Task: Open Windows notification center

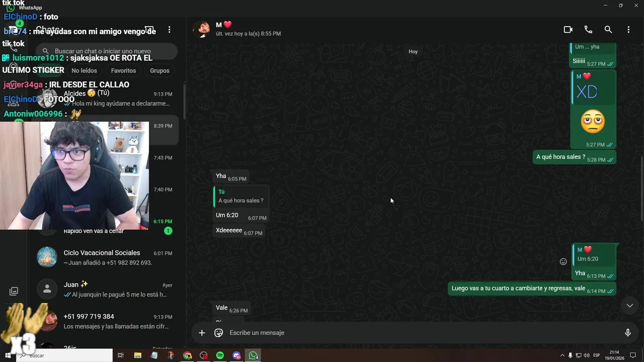Action: click(x=633, y=355)
